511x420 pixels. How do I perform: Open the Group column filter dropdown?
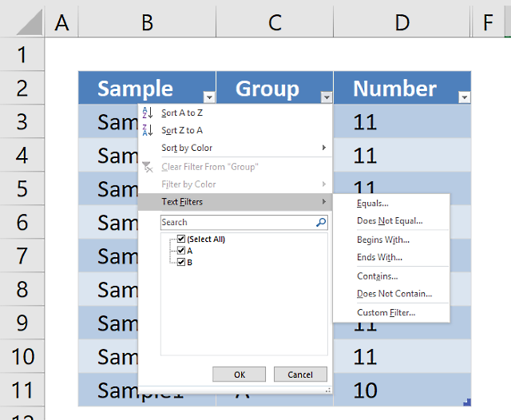pyautogui.click(x=326, y=97)
